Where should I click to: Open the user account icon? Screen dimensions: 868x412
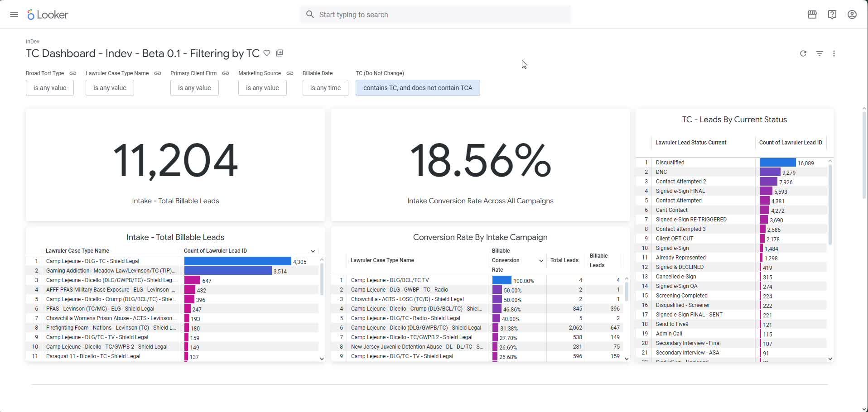pyautogui.click(x=852, y=14)
